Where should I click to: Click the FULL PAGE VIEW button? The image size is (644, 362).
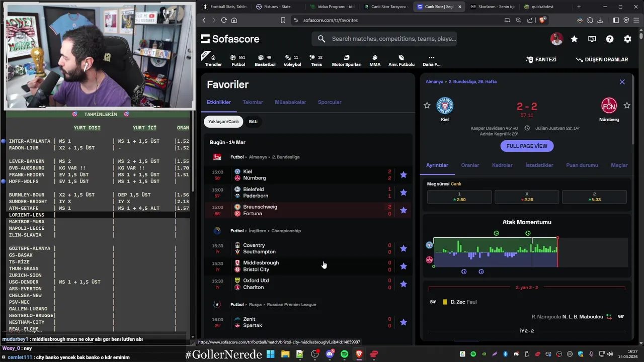(x=527, y=146)
